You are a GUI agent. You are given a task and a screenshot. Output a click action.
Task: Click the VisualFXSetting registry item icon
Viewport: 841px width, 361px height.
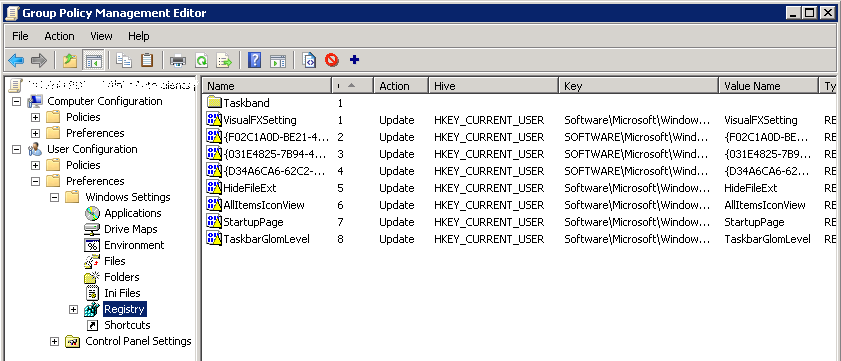coord(214,120)
